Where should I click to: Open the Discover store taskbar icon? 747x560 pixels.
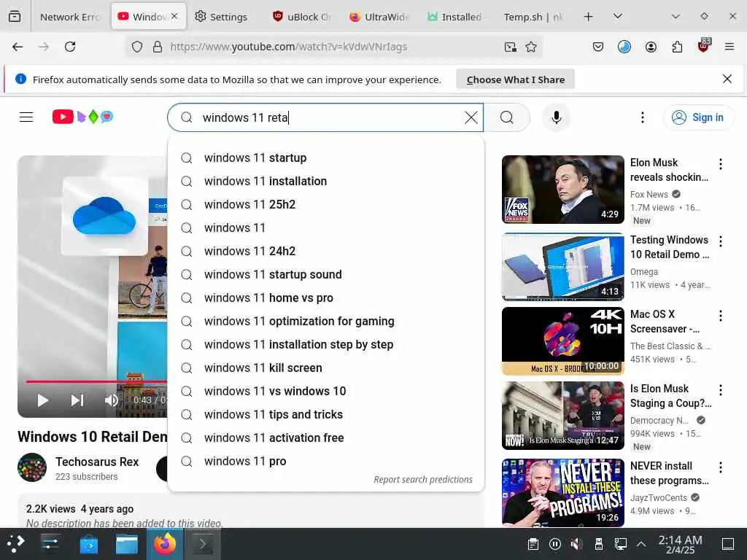pos(88,544)
